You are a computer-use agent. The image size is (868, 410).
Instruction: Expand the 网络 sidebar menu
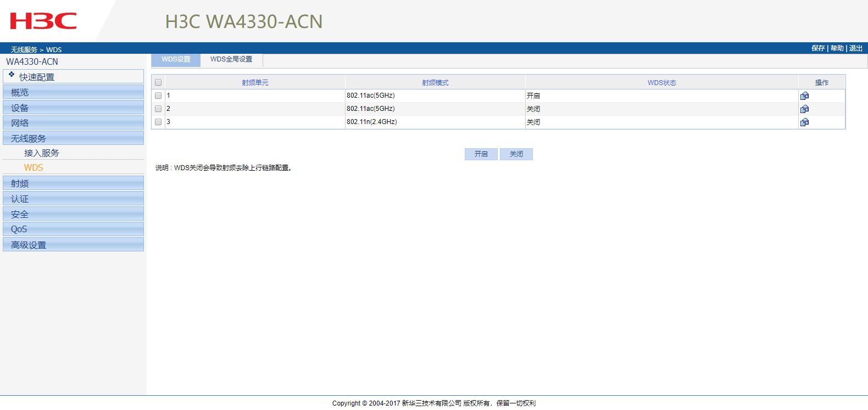click(73, 123)
